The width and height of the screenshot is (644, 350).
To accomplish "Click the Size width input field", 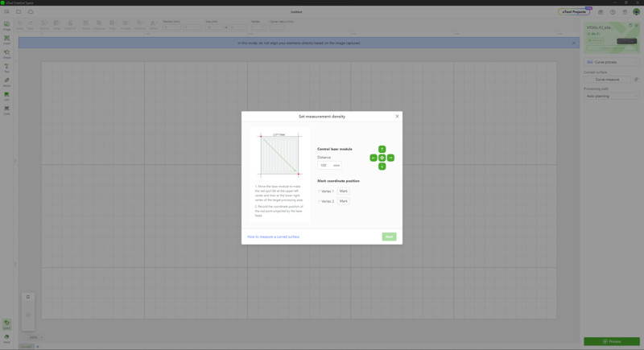I will (214, 27).
